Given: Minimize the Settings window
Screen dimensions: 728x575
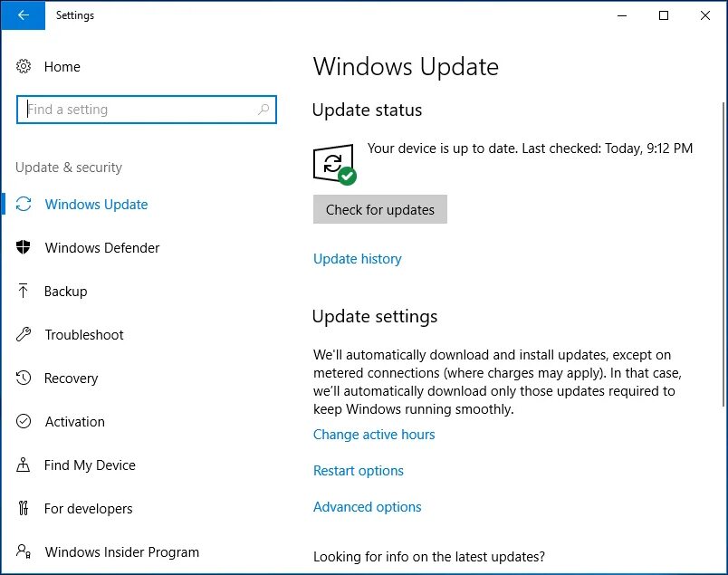Looking at the screenshot, I should 622,15.
